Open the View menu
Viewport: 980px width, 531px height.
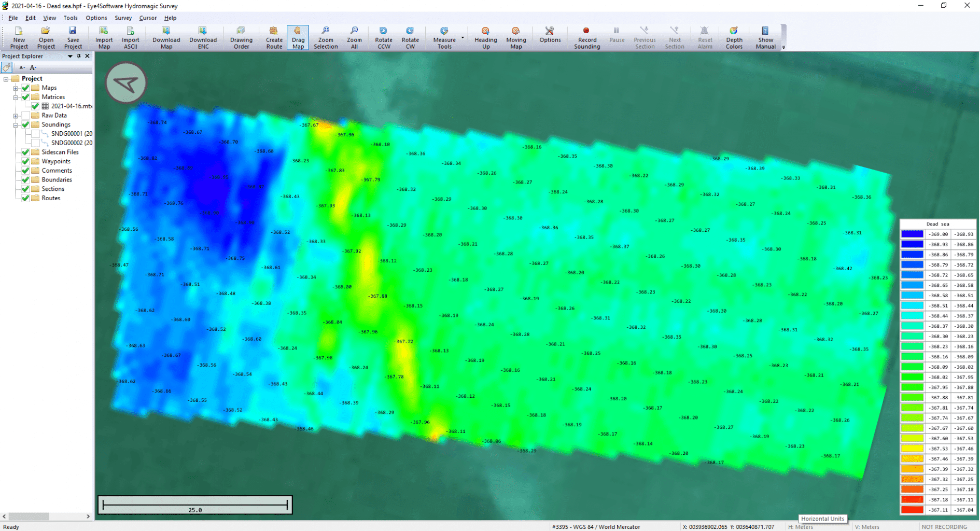point(49,18)
